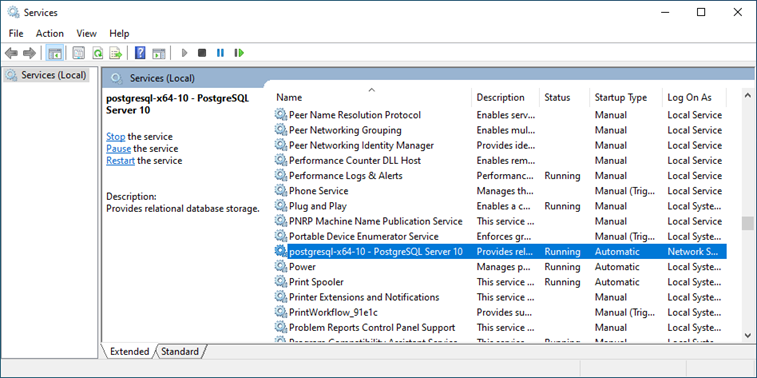757x378 pixels.
Task: Click the Restart the service link
Action: click(x=120, y=161)
